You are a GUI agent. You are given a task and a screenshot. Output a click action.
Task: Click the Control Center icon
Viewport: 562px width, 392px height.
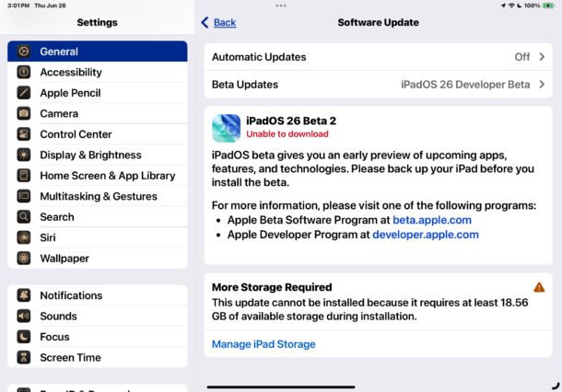pyautogui.click(x=24, y=134)
